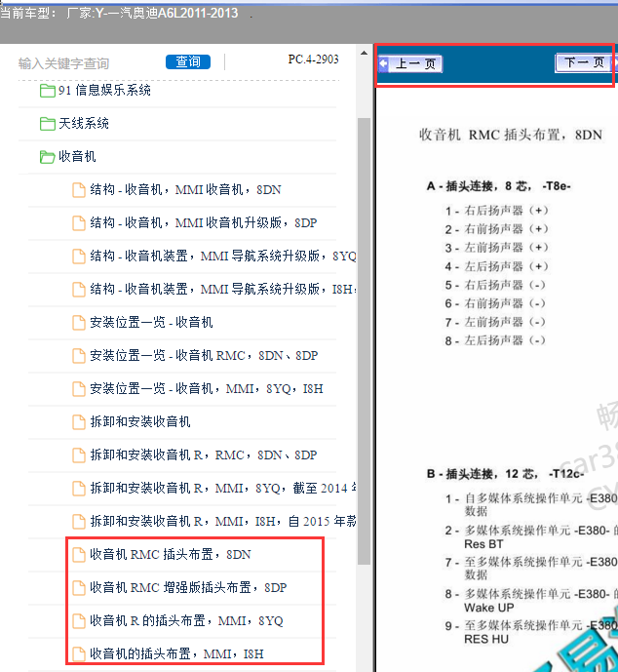Click document icon for 收音机装置 导航系统升级版 I8H

[x=78, y=290]
